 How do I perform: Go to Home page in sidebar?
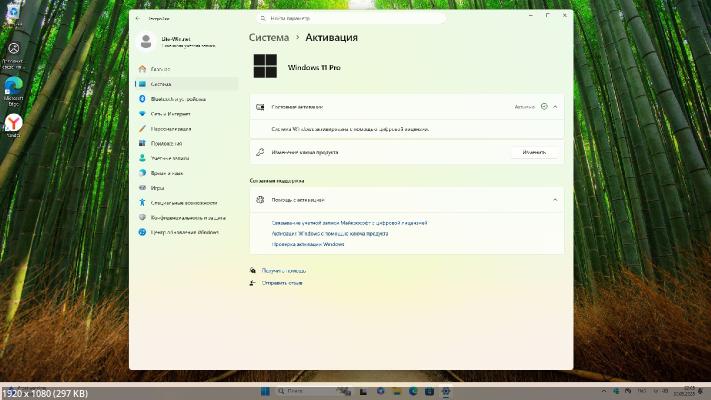(160, 70)
